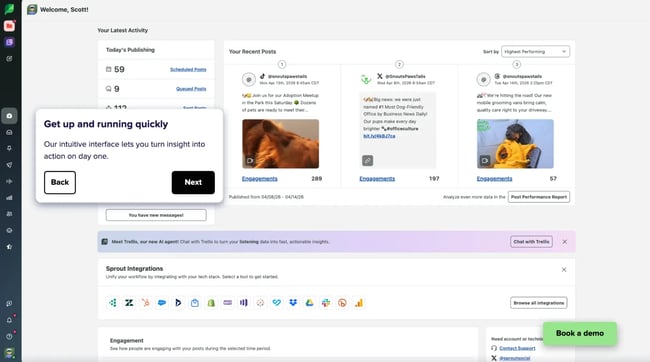Click the Google Drive integration icon
Image resolution: width=650 pixels, height=362 pixels.
pyautogui.click(x=310, y=303)
